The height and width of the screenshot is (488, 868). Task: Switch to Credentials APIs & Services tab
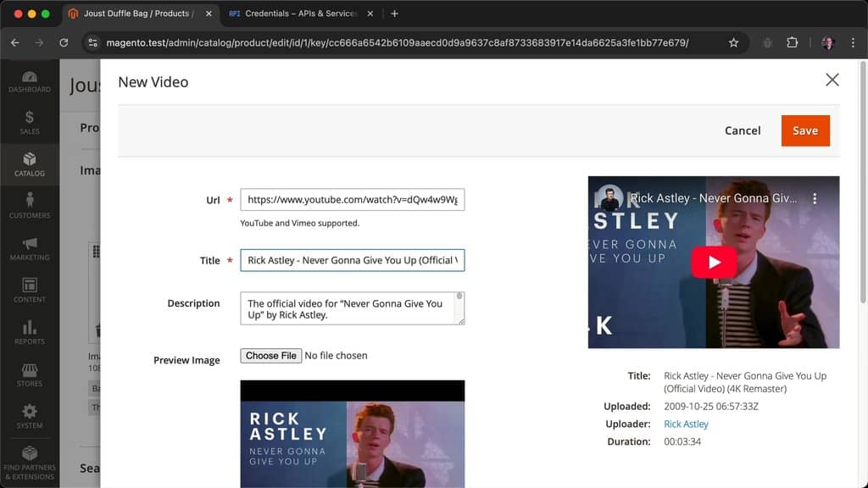pos(299,14)
